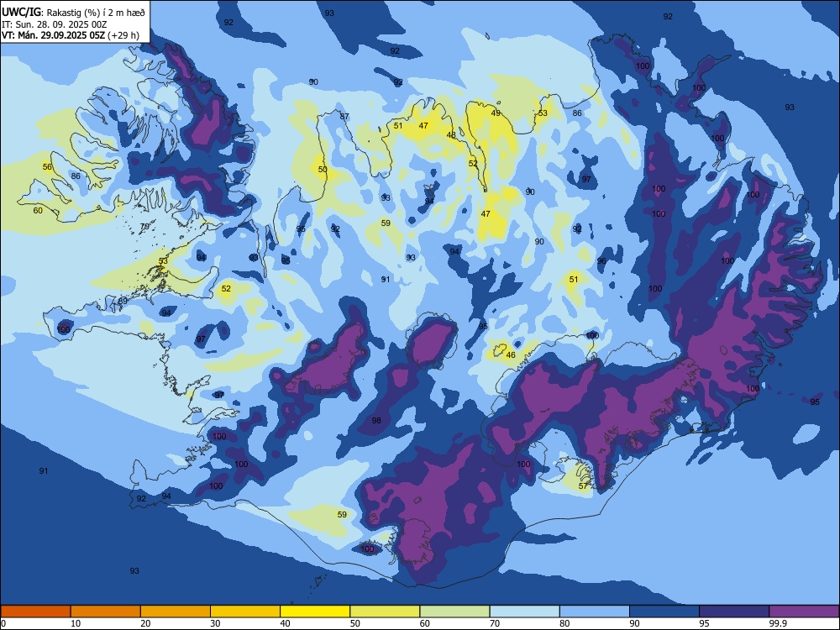
Task: Click the '80' tick label on the legend
Action: point(564,623)
